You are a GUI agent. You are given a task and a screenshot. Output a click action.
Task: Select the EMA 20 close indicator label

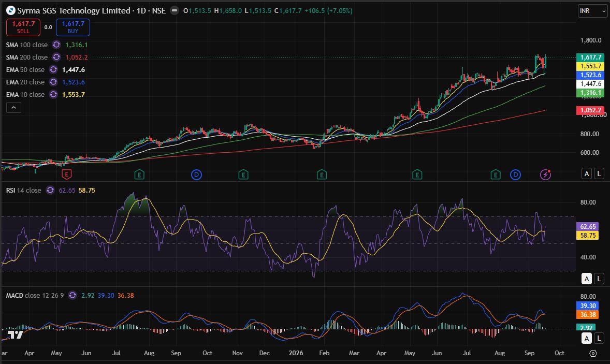tap(25, 82)
